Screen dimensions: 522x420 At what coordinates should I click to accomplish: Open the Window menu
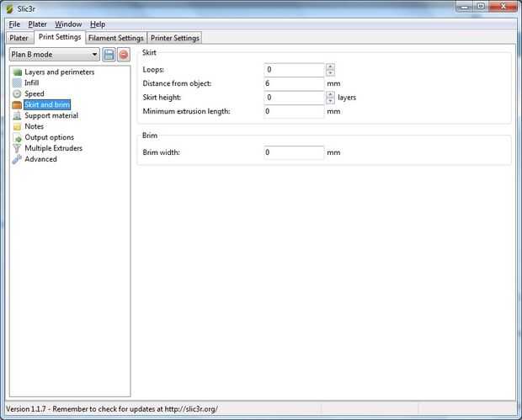tap(68, 24)
